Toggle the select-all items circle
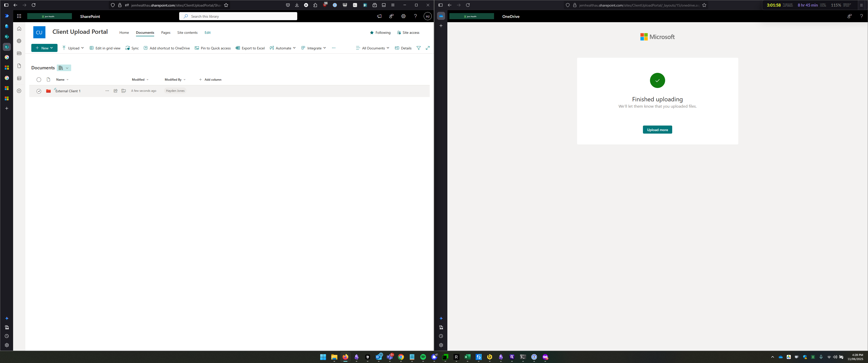 coord(39,80)
